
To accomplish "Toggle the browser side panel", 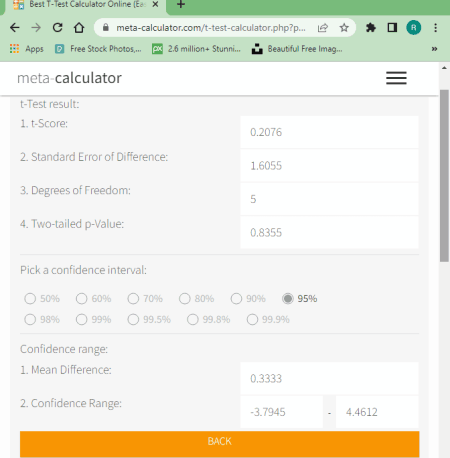I will pyautogui.click(x=392, y=28).
